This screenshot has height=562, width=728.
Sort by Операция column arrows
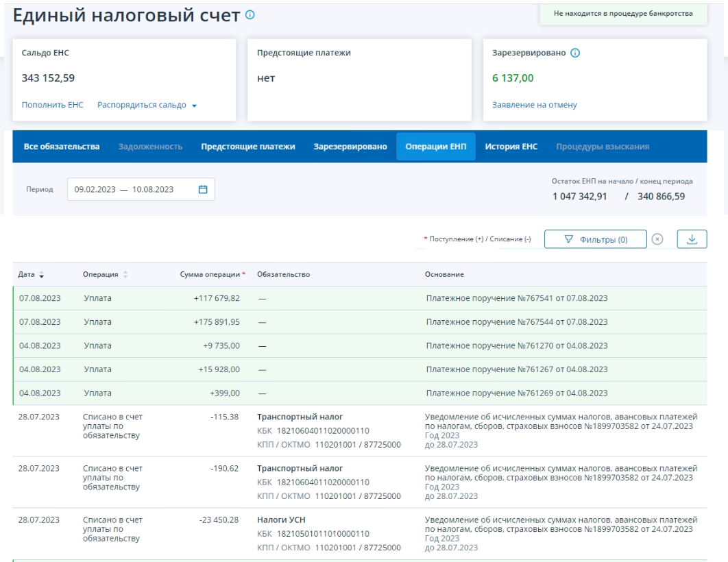coord(125,275)
